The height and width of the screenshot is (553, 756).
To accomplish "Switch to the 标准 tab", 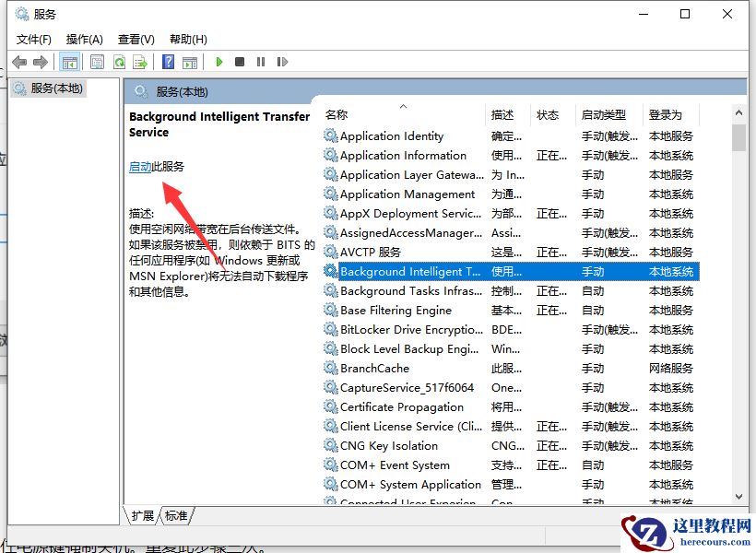I will pyautogui.click(x=175, y=517).
